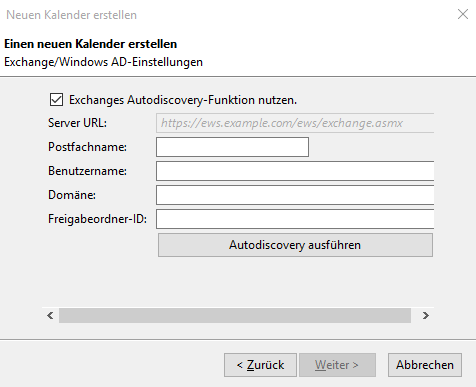Run 'Autodiscovery ausführen'

[x=295, y=245]
